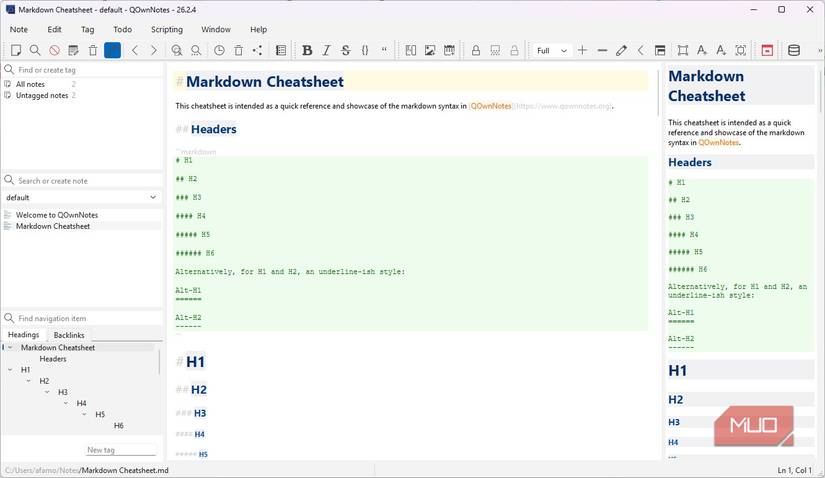Switch to previous workspace arrow icon
The image size is (825, 478).
click(640, 51)
